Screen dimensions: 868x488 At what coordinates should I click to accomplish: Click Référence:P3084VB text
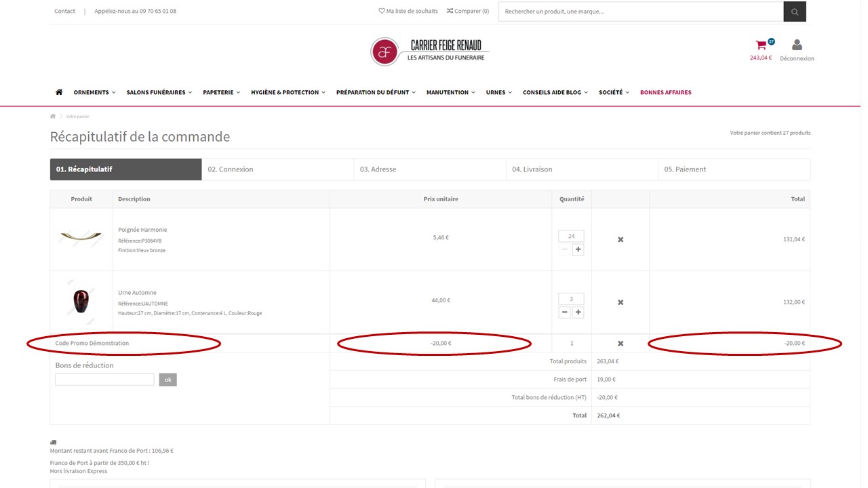(x=140, y=241)
